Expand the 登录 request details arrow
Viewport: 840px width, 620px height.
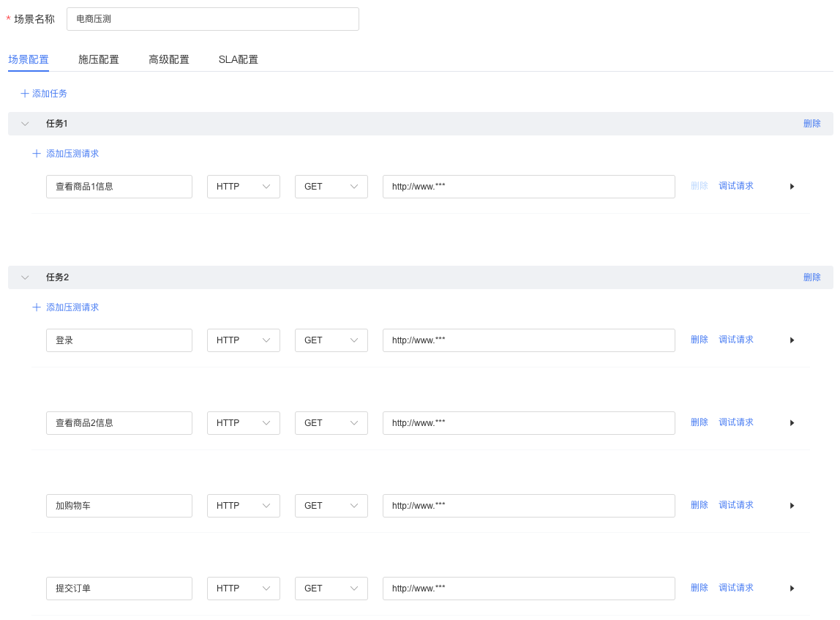(x=792, y=340)
